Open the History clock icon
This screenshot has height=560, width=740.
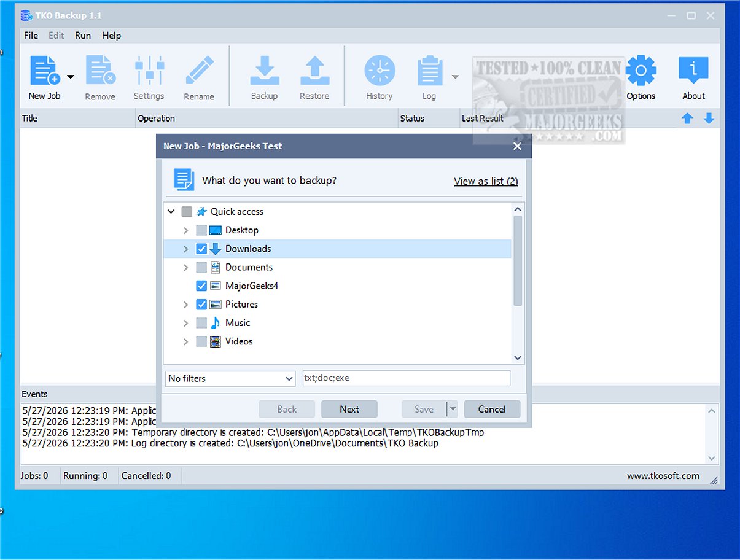click(x=380, y=70)
